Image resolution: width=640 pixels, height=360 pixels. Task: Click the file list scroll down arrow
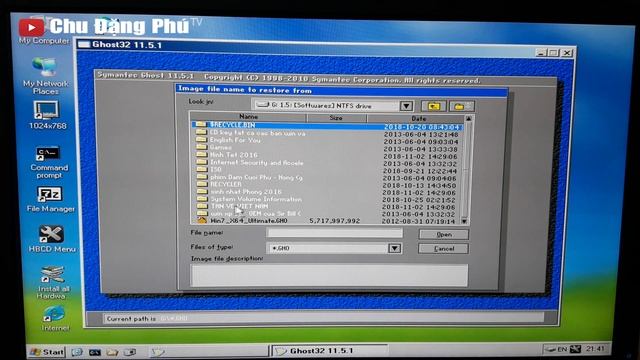tap(464, 221)
